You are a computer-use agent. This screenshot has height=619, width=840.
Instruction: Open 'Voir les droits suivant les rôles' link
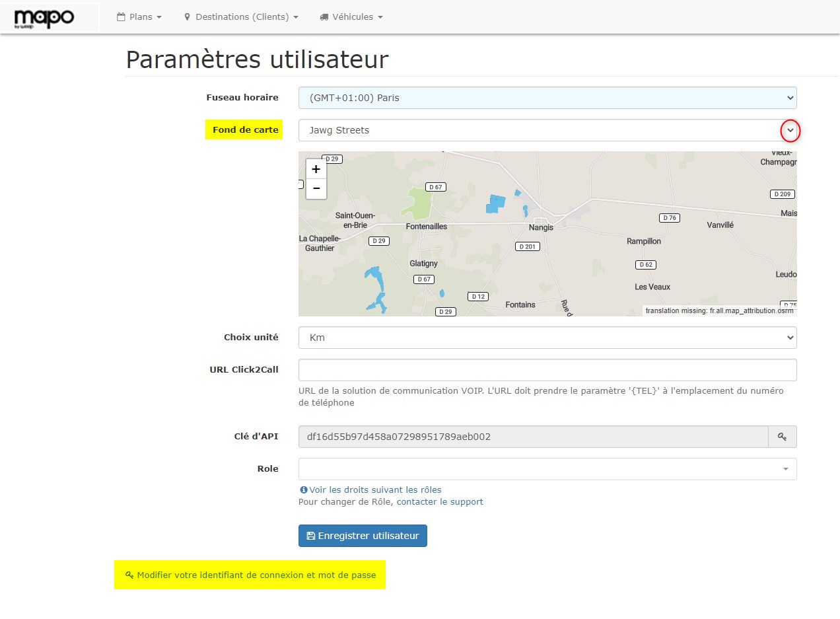[x=375, y=490]
